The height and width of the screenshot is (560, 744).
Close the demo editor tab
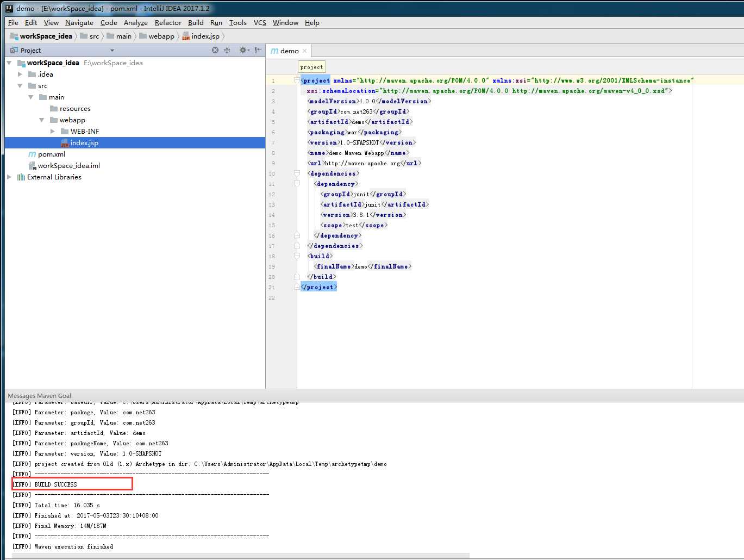(x=304, y=51)
